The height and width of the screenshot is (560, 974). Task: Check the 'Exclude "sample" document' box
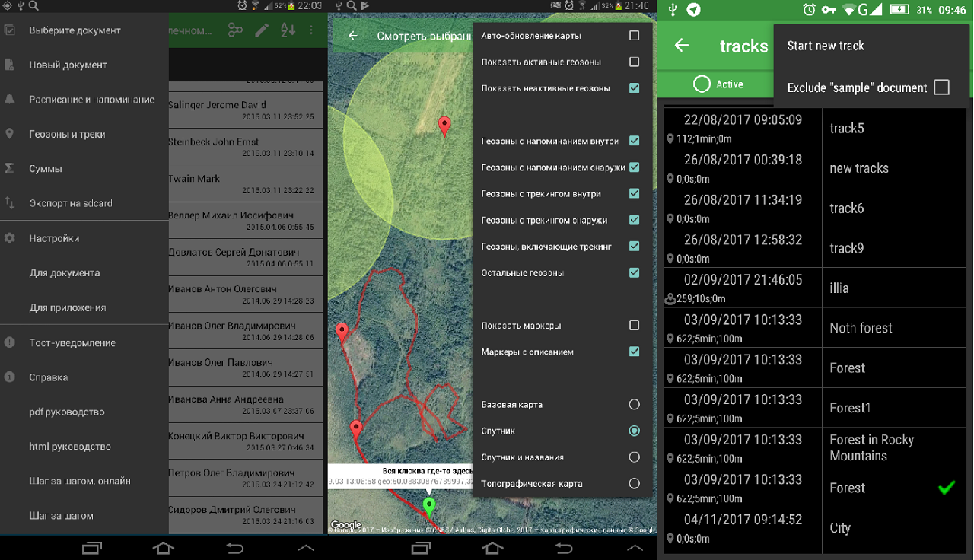tap(941, 87)
